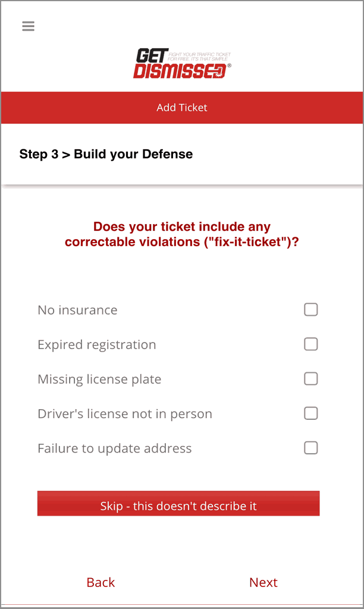364x609 pixels.
Task: Click the correctable violations question text
Action: point(182,234)
